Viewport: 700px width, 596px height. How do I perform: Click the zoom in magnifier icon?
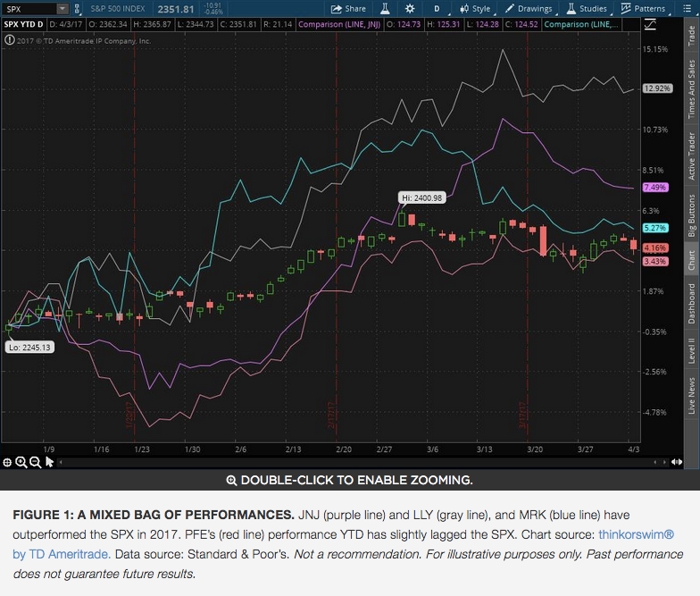21,463
